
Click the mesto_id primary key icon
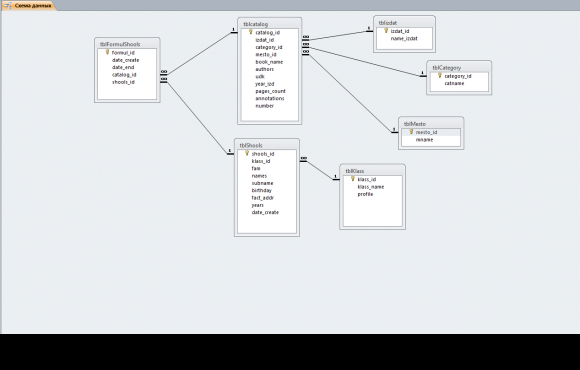411,132
